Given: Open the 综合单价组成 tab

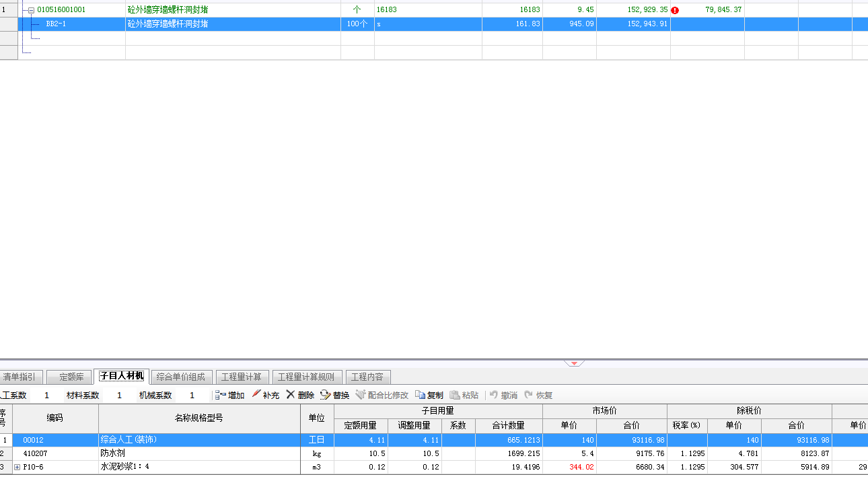Looking at the screenshot, I should pyautogui.click(x=181, y=377).
